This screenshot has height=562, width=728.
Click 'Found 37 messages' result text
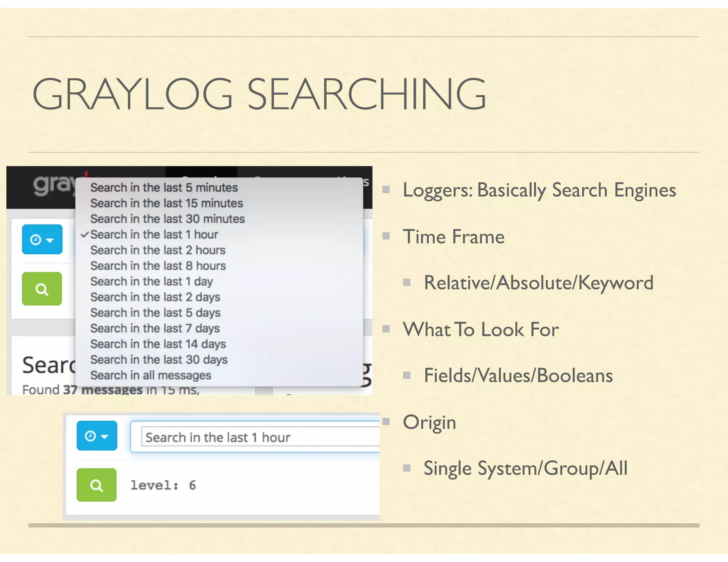coord(111,390)
